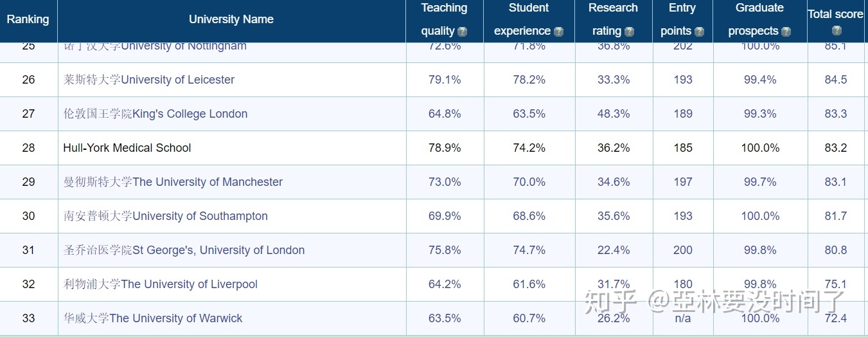Click the Total score column header

click(x=835, y=14)
